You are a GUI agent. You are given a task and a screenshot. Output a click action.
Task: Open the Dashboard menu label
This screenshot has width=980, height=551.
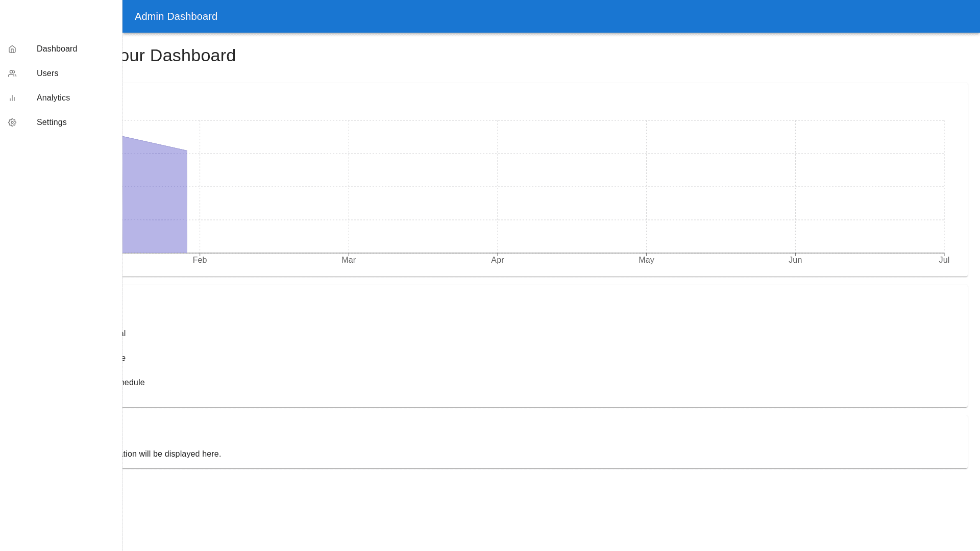click(x=57, y=49)
